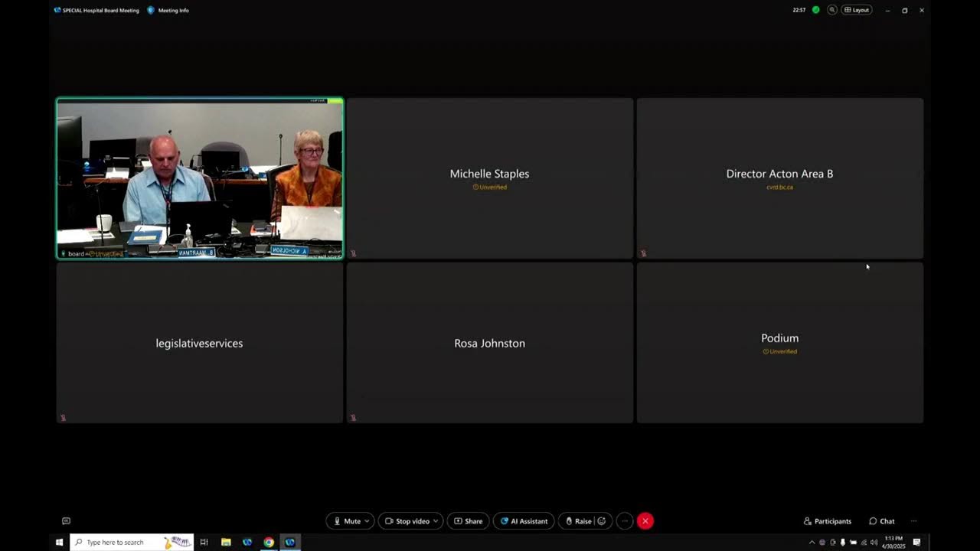Open the emoji reactions icon

602,521
